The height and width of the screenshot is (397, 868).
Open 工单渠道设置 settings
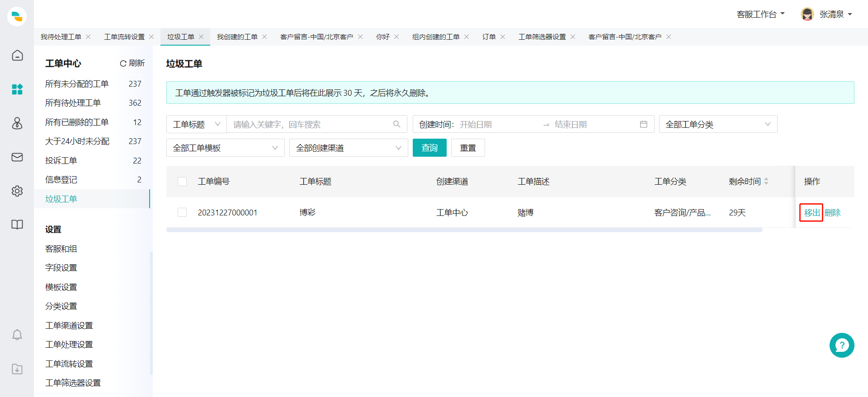pyautogui.click(x=69, y=326)
